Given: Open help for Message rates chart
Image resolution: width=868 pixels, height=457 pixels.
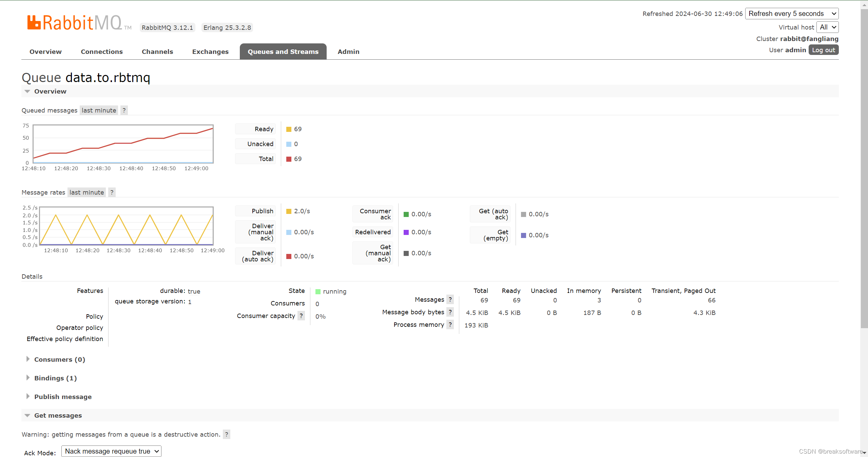Looking at the screenshot, I should (112, 192).
